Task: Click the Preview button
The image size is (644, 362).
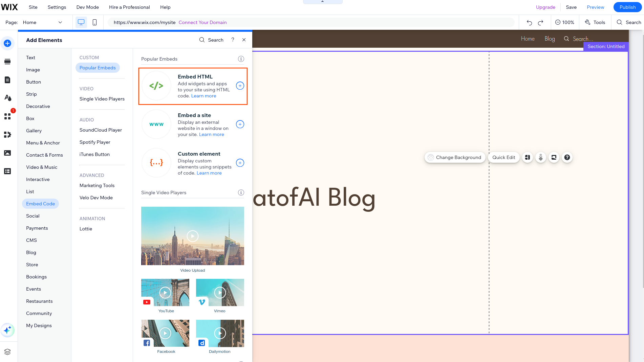Action: click(x=596, y=7)
